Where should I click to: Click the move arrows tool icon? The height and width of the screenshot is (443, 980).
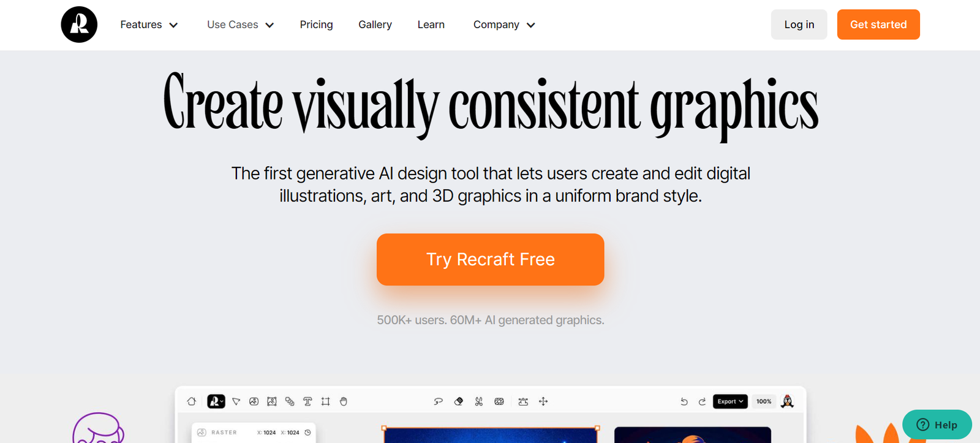[x=543, y=401]
